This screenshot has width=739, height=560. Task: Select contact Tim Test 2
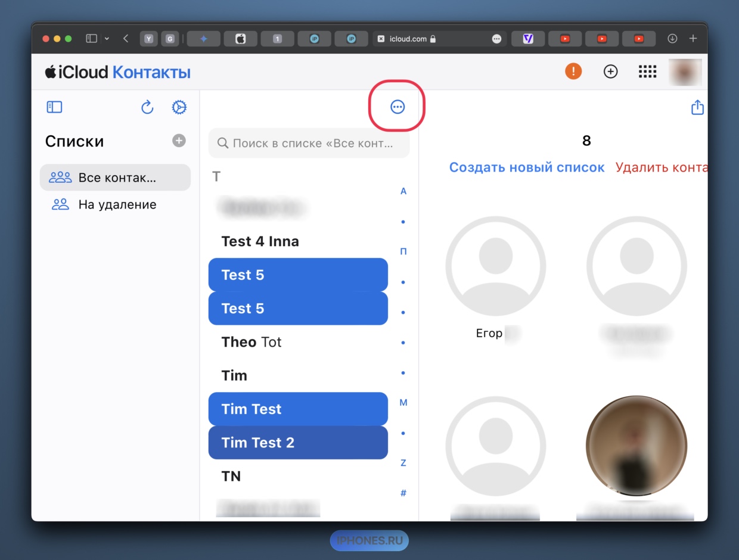pyautogui.click(x=298, y=443)
